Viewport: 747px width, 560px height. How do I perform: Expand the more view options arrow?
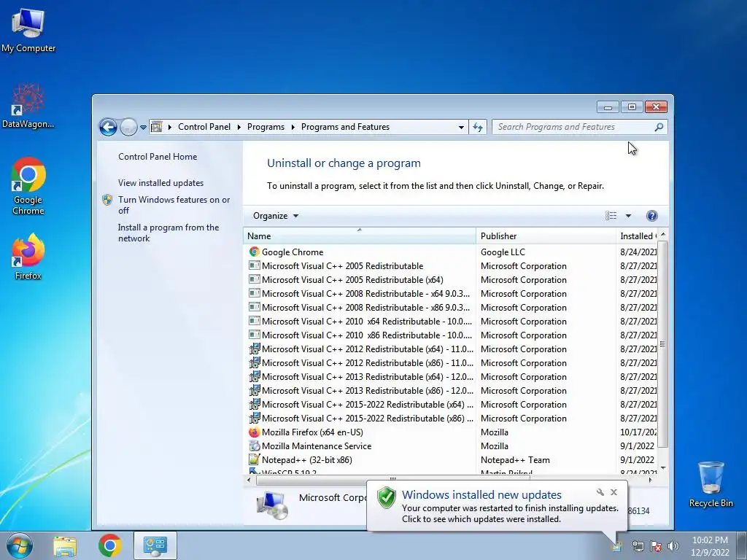pyautogui.click(x=628, y=216)
